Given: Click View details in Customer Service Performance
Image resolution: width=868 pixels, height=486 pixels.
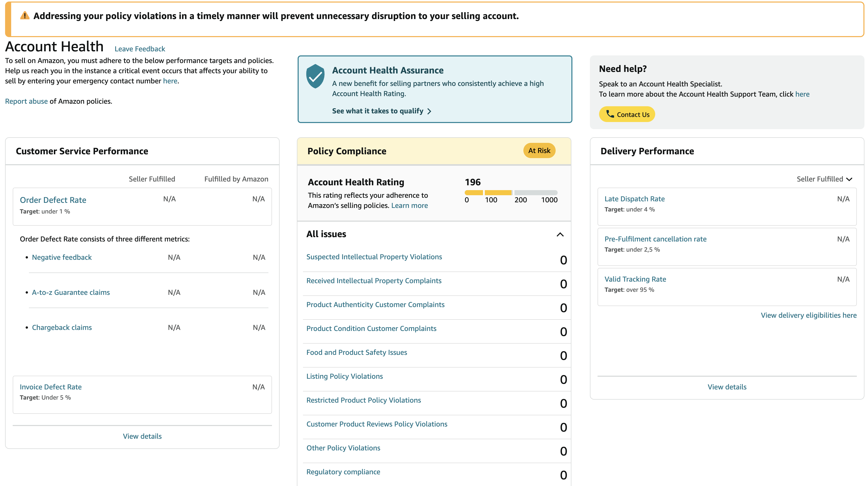Looking at the screenshot, I should [x=142, y=436].
